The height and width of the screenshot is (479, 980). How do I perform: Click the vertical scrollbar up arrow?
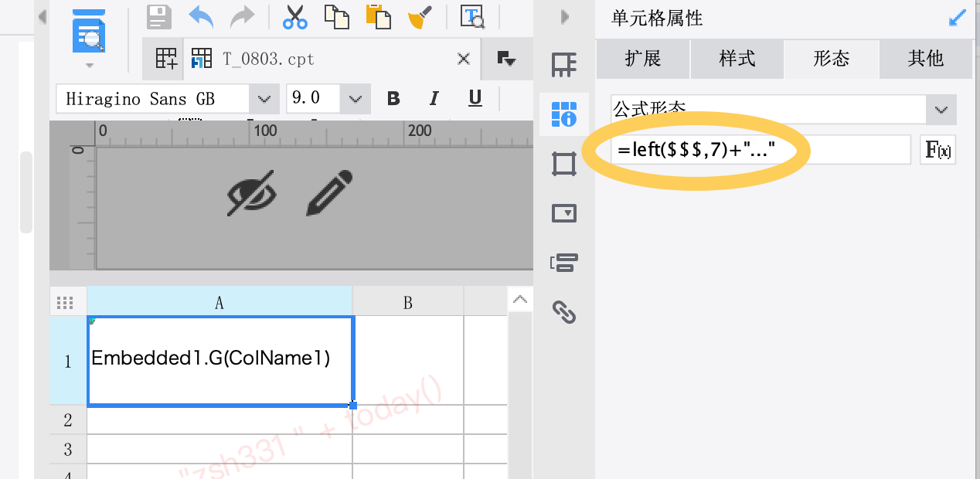tap(520, 300)
